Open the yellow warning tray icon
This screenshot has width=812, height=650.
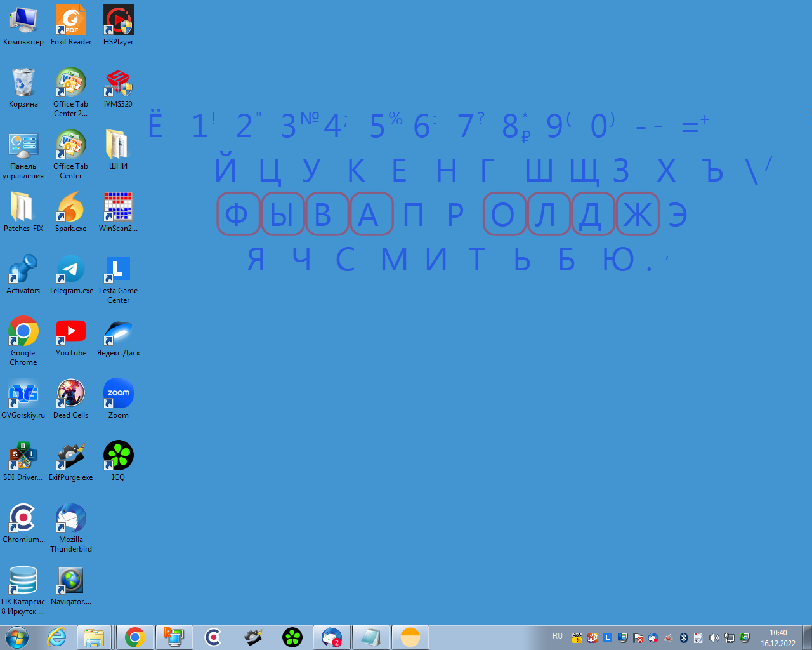(x=577, y=638)
